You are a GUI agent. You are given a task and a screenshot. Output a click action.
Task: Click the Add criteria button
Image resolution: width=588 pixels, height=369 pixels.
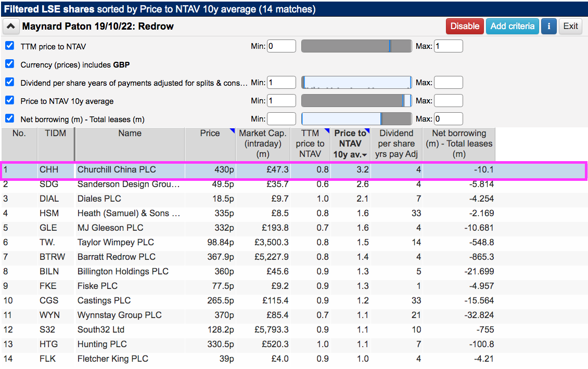tap(512, 26)
